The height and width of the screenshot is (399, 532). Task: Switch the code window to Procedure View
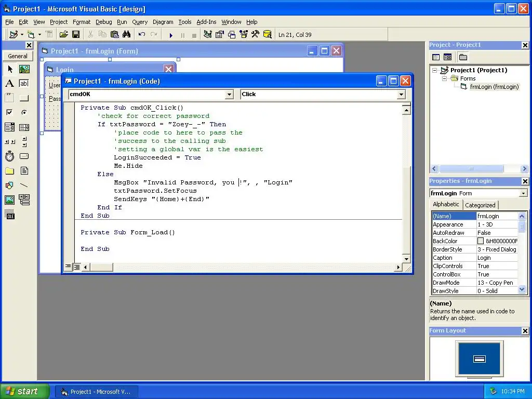coord(68,267)
